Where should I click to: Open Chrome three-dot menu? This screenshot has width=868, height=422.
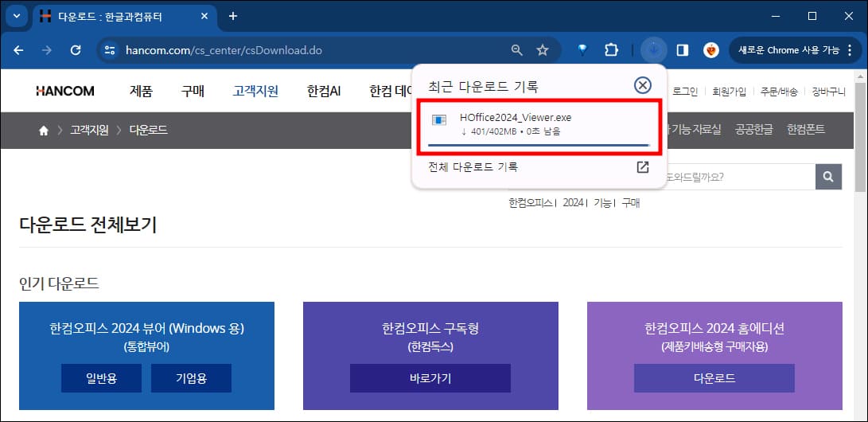coord(850,50)
